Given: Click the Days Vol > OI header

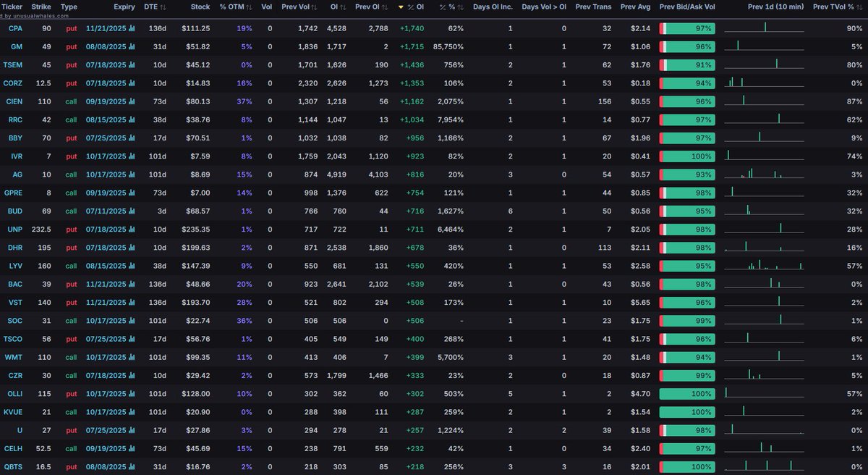Looking at the screenshot, I should tap(544, 7).
